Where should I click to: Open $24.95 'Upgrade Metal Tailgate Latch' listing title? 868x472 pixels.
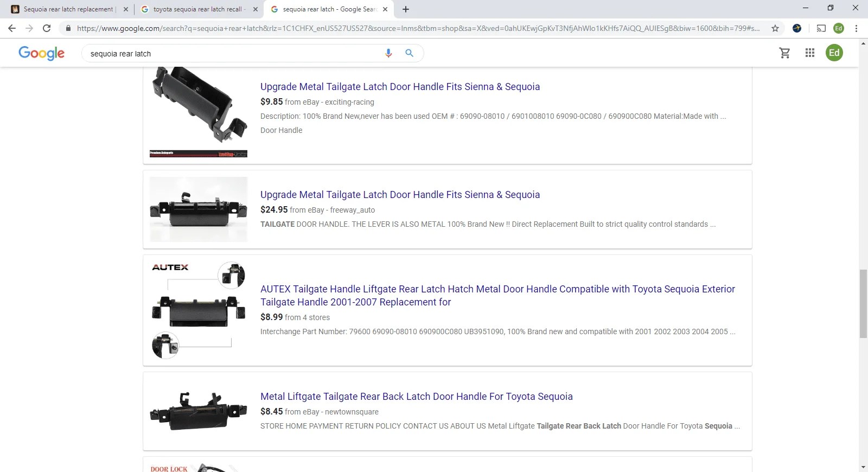point(400,195)
